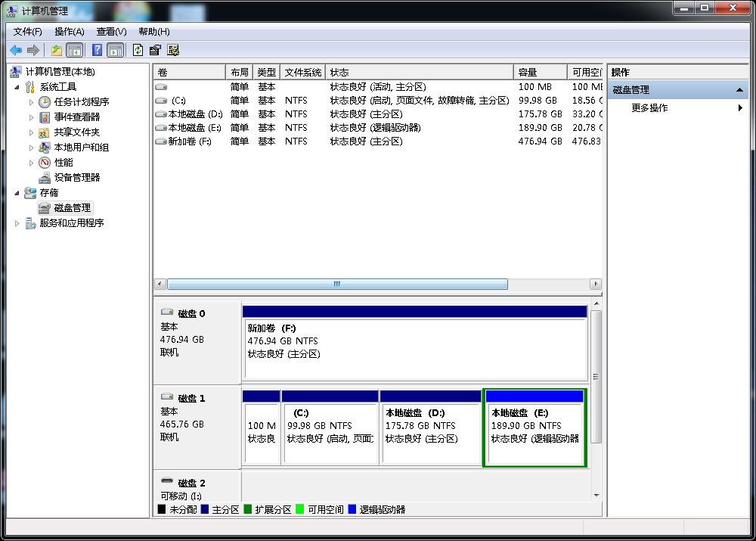Click the 容量 column header
Screen dimensions: 756x541
pyautogui.click(x=540, y=72)
